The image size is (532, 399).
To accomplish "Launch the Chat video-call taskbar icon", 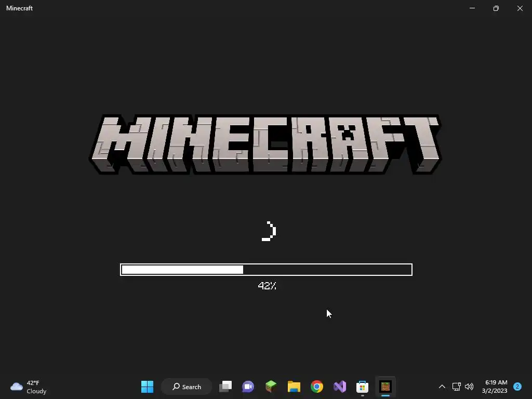I will (x=248, y=387).
